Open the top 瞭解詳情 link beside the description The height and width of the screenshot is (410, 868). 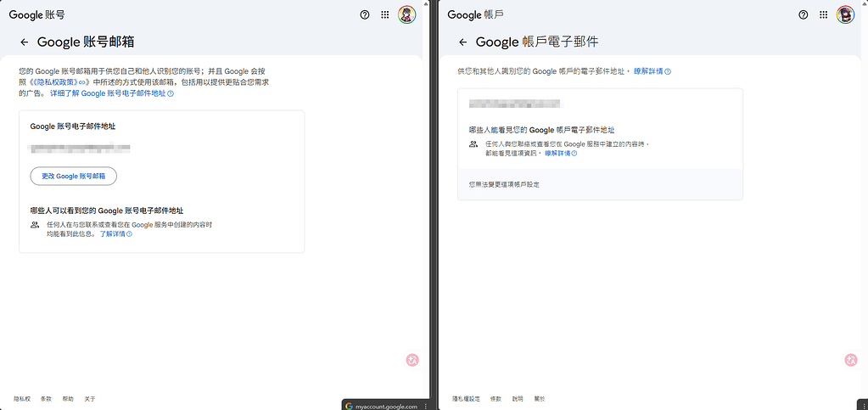point(652,71)
